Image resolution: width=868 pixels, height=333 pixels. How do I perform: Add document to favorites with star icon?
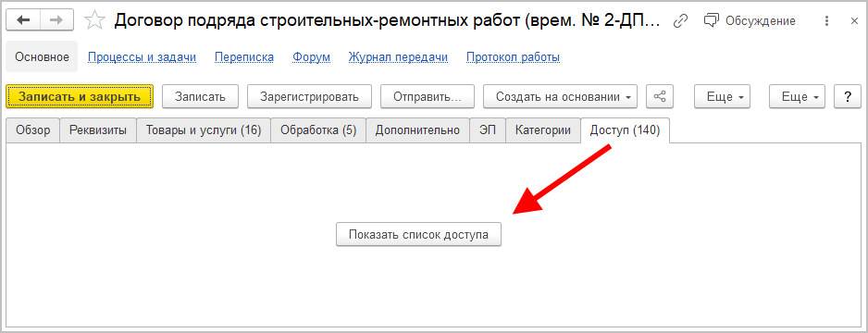(x=94, y=20)
